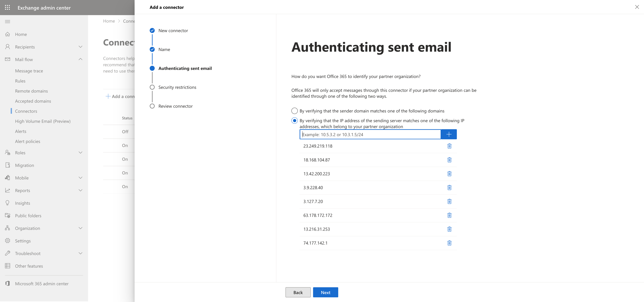Go Back to the previous step
The height and width of the screenshot is (302, 644).
tap(298, 292)
